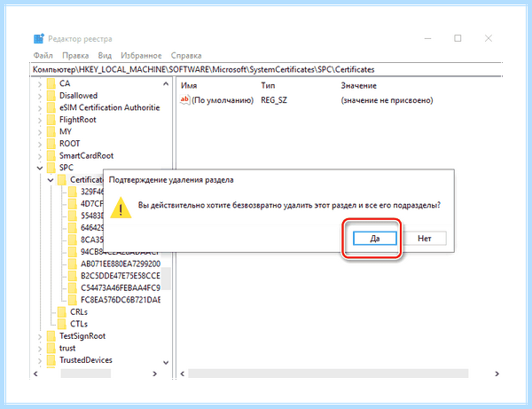
Task: Select the SPC folder icon
Action: coord(51,168)
